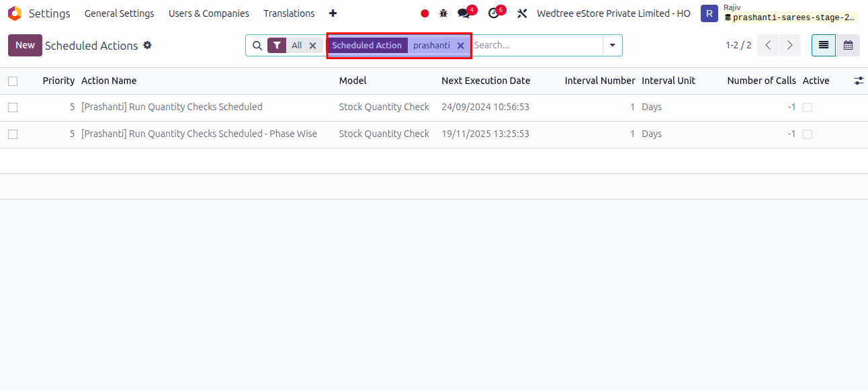Toggle Active checkbox for first scheduled action

point(808,107)
